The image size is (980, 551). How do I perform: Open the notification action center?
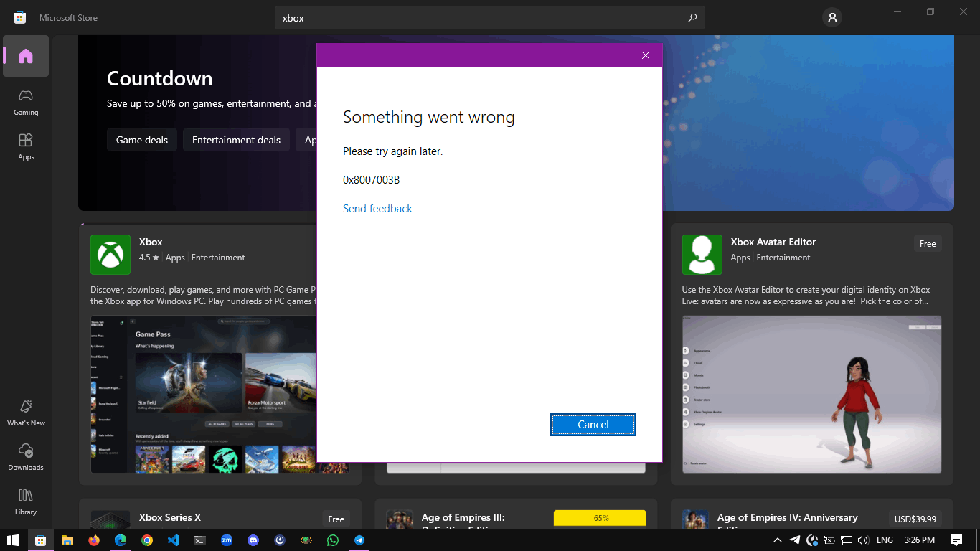pyautogui.click(x=956, y=540)
